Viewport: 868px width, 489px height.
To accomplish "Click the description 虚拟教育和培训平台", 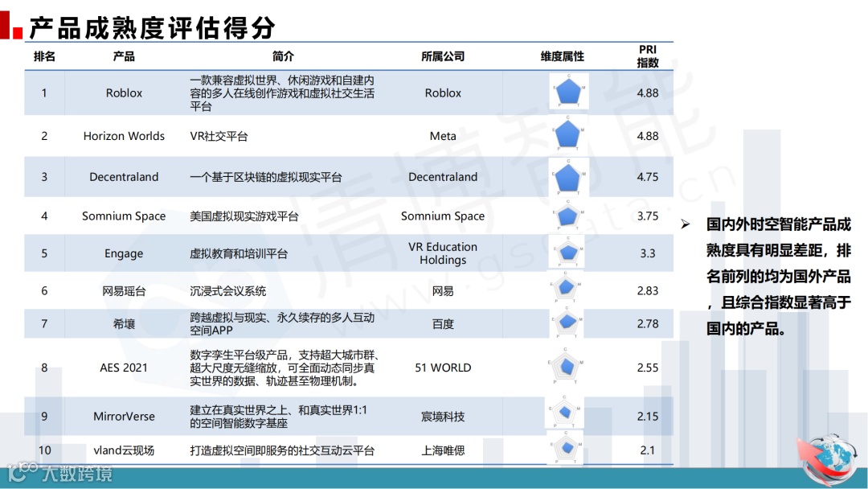I will pyautogui.click(x=239, y=253).
